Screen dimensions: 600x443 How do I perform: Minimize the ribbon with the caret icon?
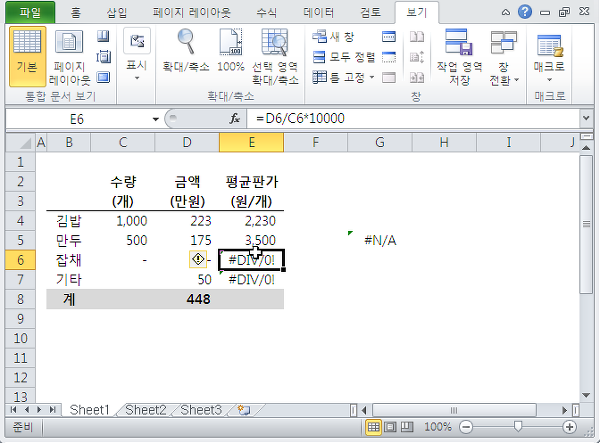tap(506, 13)
